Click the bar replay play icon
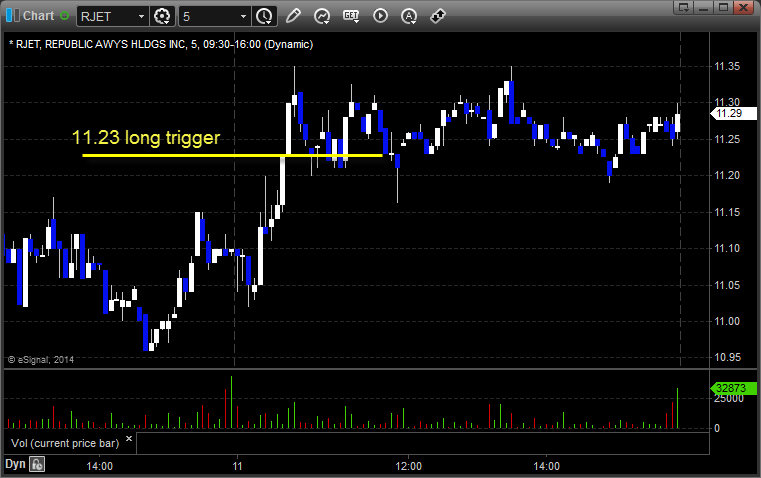761x478 pixels. pos(380,16)
